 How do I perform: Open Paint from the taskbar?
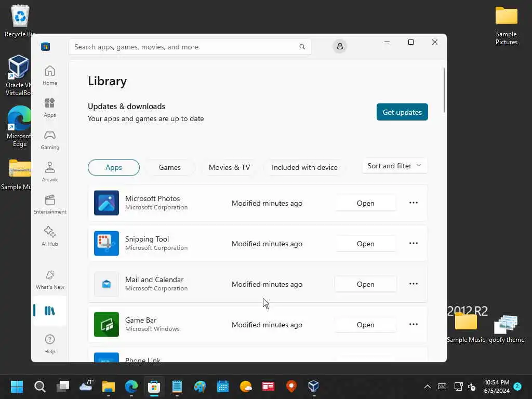[200, 387]
